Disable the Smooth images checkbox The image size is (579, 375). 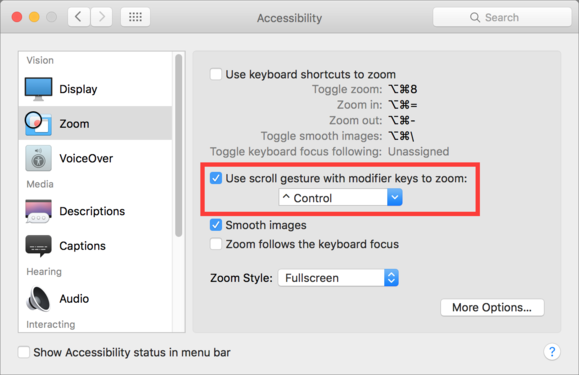click(216, 225)
